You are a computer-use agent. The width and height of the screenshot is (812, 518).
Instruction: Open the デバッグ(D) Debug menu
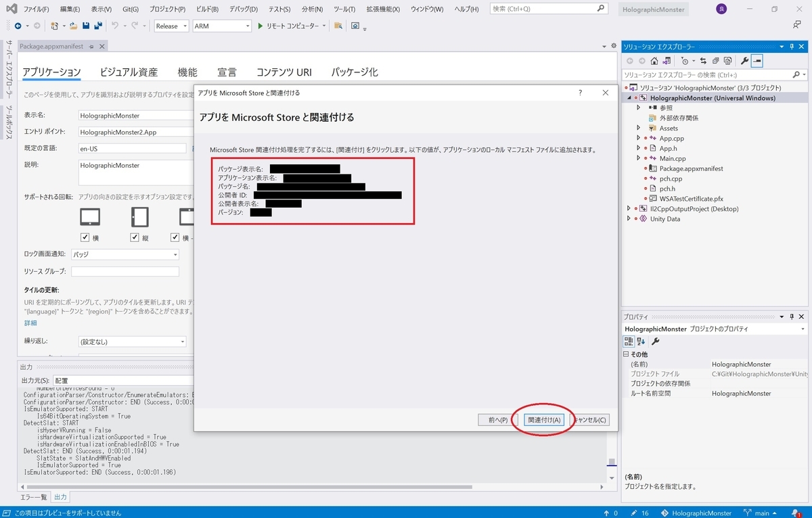pos(243,9)
